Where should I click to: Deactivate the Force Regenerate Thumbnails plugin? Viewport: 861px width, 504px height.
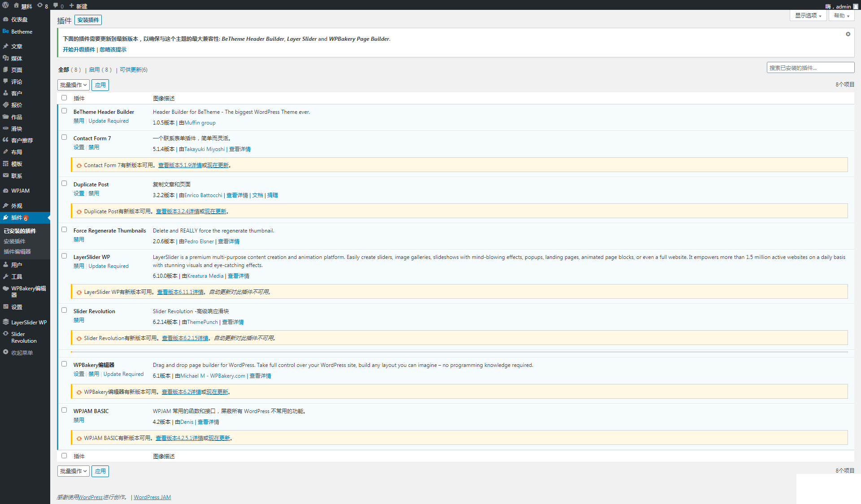pos(79,240)
